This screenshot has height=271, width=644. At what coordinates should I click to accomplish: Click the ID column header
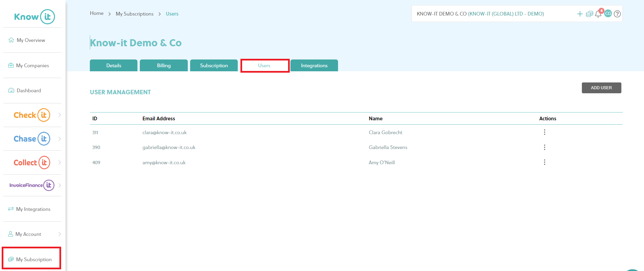tap(95, 119)
